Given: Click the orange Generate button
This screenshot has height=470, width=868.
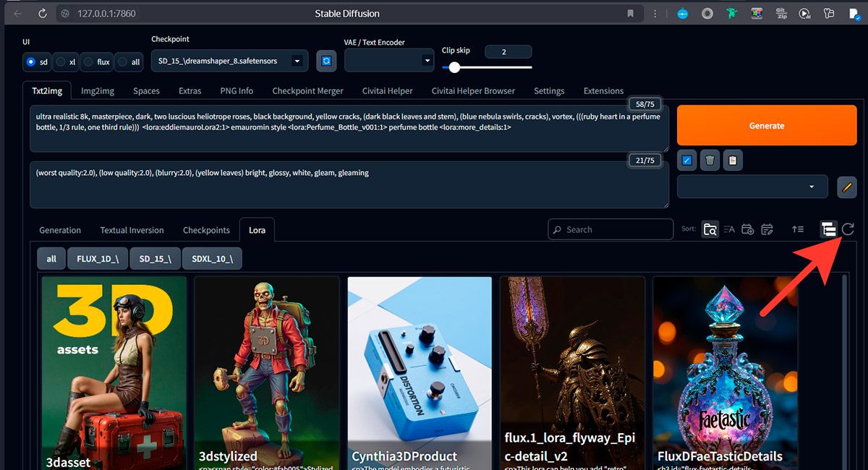Looking at the screenshot, I should point(767,125).
